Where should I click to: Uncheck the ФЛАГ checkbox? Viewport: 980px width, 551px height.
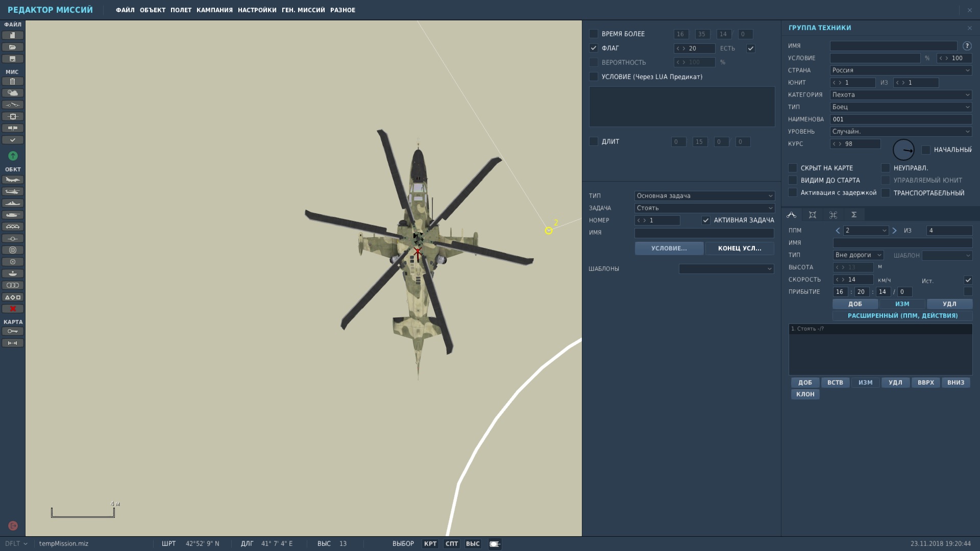point(594,48)
